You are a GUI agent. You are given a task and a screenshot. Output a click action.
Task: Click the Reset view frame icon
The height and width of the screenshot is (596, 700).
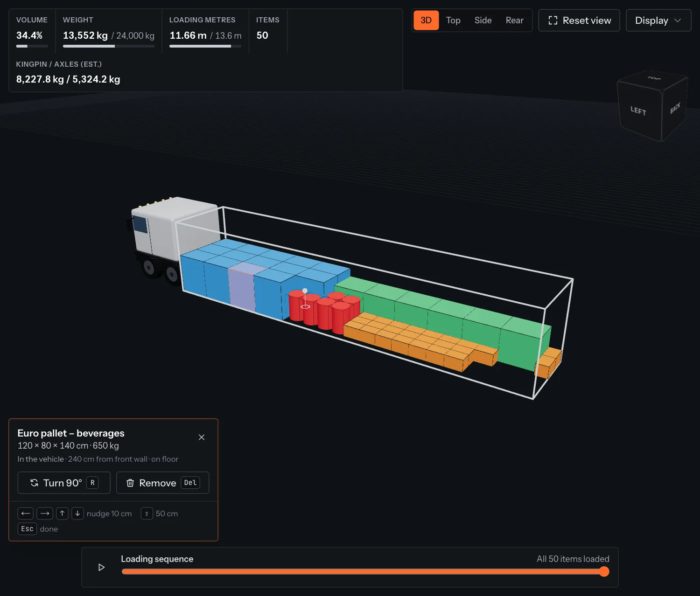(553, 21)
